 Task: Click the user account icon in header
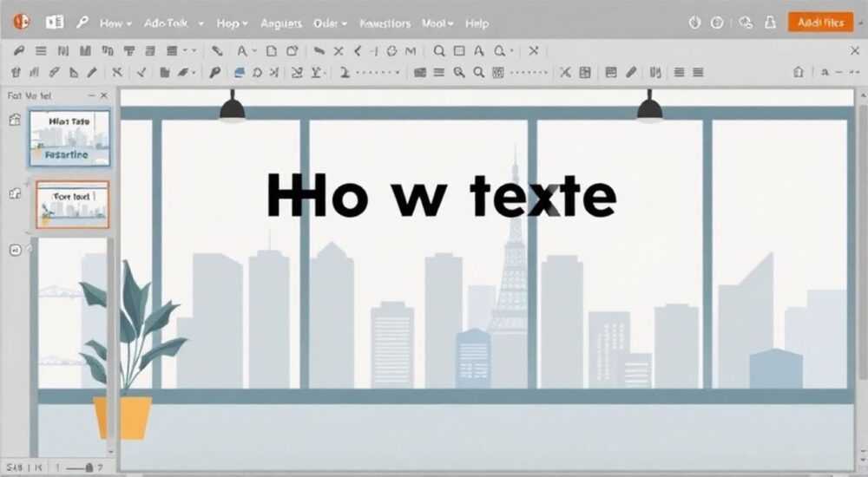pyautogui.click(x=770, y=23)
